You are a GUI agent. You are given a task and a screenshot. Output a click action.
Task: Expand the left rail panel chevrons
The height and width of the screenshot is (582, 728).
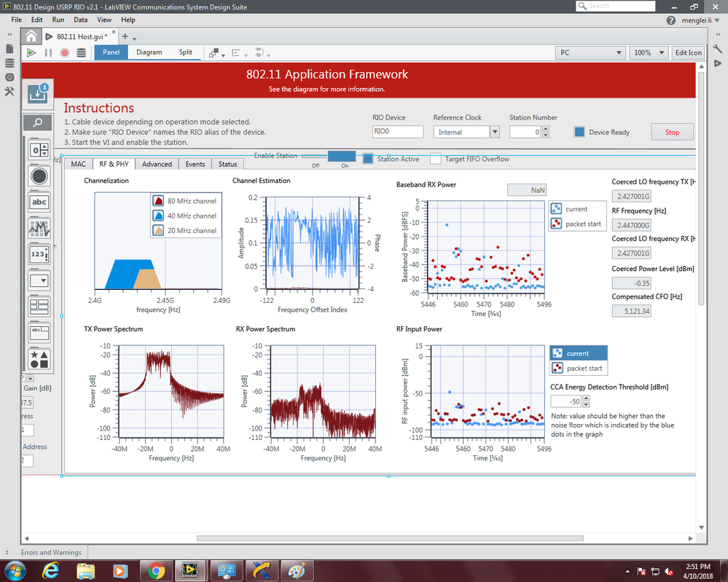pyautogui.click(x=9, y=35)
